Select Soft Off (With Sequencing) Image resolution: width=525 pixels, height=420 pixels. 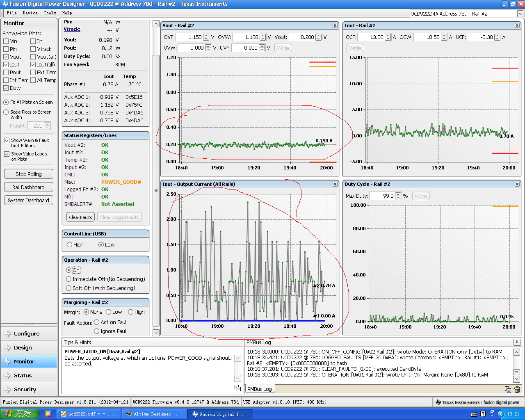coord(68,288)
